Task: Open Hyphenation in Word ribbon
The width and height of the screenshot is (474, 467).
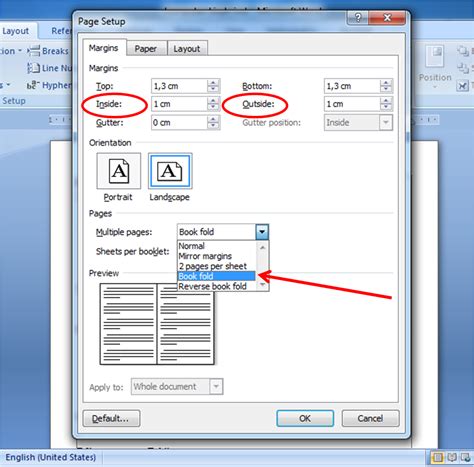Action: pos(49,85)
